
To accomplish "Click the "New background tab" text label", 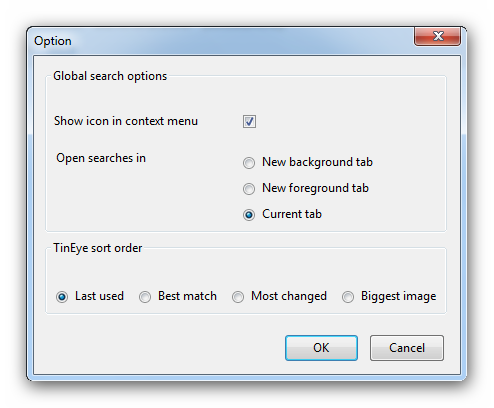I will tap(317, 162).
